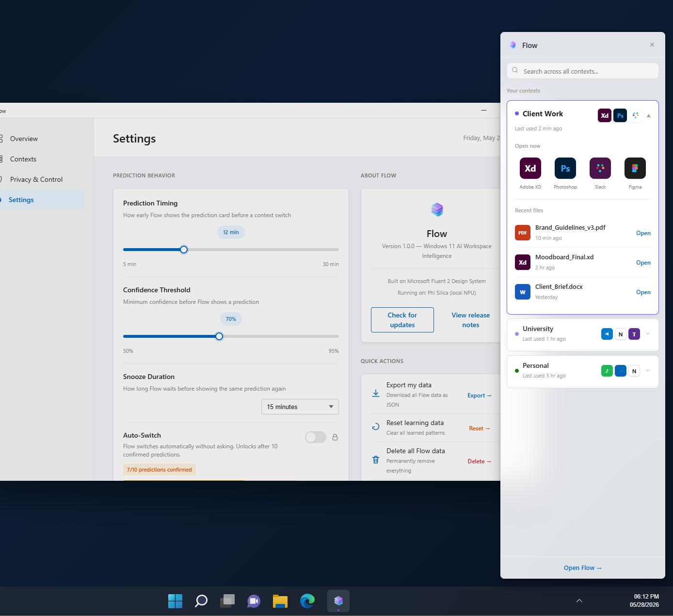Click the lock icon next to Auto-Switch
Viewport: 673px width, 616px height.
tap(335, 437)
